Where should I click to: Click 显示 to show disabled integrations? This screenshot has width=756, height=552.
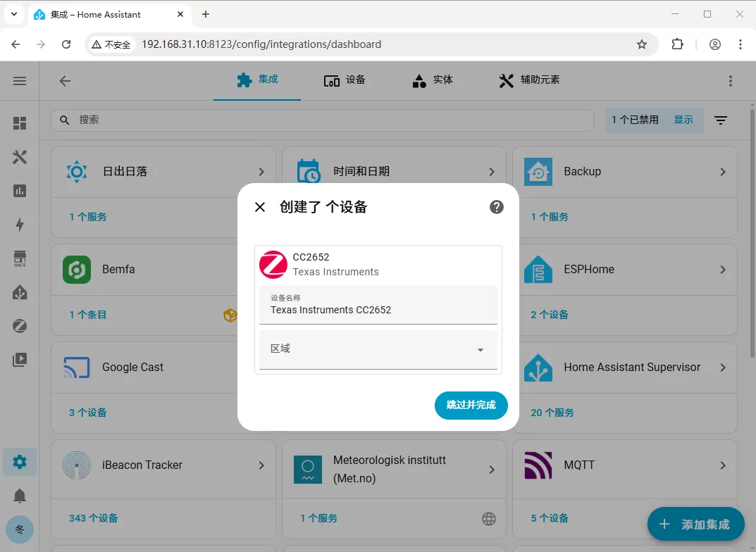pyautogui.click(x=683, y=120)
